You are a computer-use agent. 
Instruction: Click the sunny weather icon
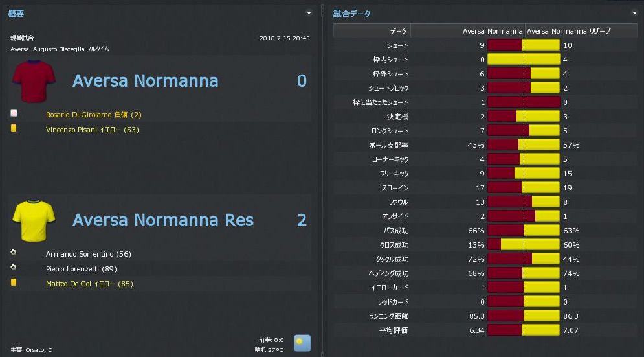(302, 343)
